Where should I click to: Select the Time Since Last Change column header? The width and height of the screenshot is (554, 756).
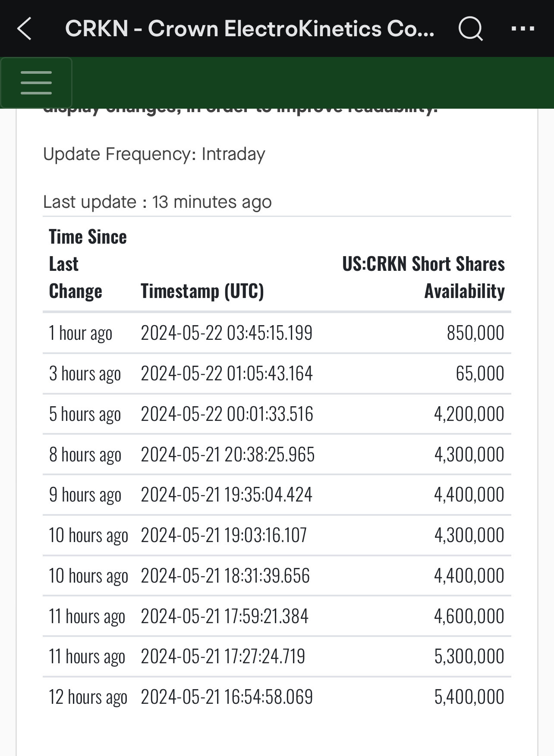(x=88, y=264)
